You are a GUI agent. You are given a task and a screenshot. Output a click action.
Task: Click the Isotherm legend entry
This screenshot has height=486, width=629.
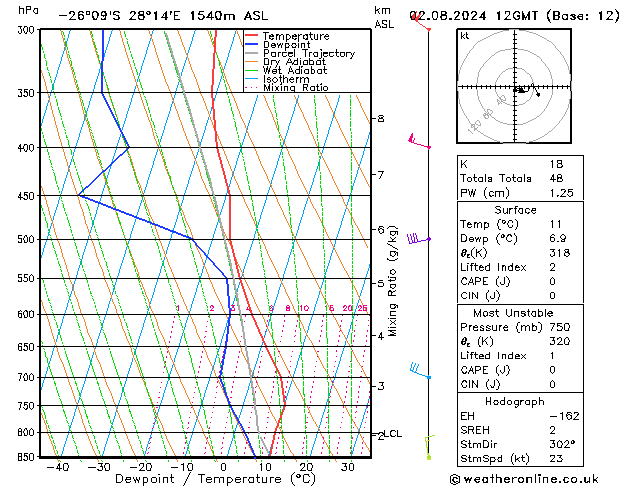click(x=277, y=79)
